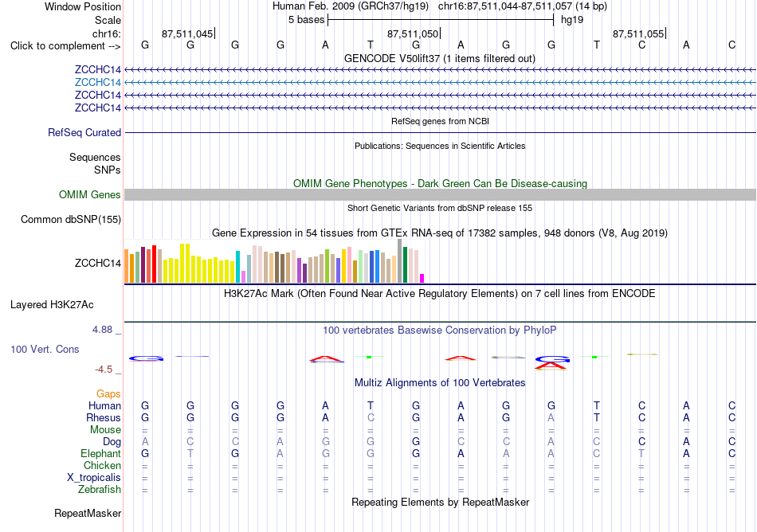This screenshot has height=532, width=757.
Task: Select the Zebrafish alignment row label
Action: point(100,490)
